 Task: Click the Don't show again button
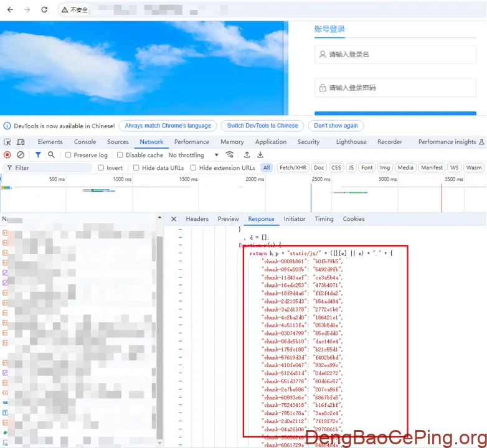click(336, 126)
